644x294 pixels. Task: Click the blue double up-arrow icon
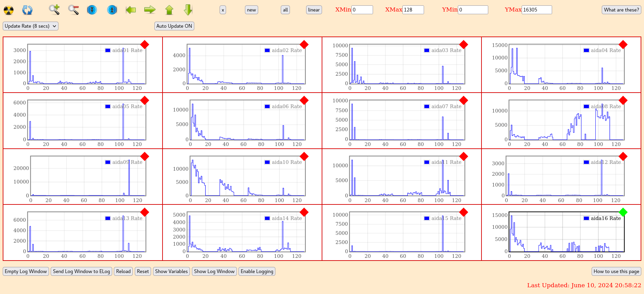point(112,10)
